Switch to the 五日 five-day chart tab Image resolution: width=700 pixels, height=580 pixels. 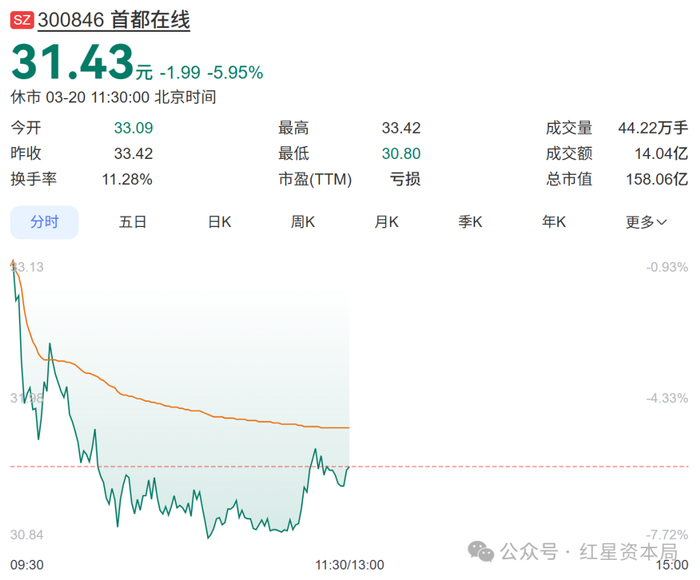133,222
